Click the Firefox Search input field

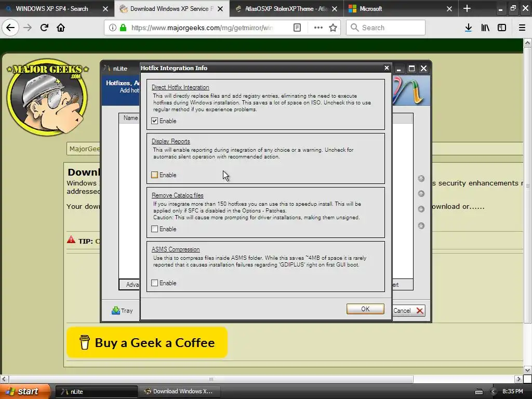pyautogui.click(x=386, y=28)
